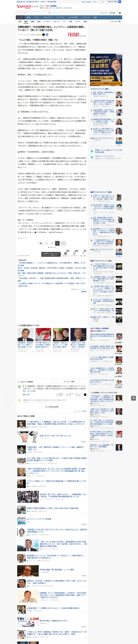The image size is (138, 644).
Task: Share the top comment on X
Action: coord(85,395)
